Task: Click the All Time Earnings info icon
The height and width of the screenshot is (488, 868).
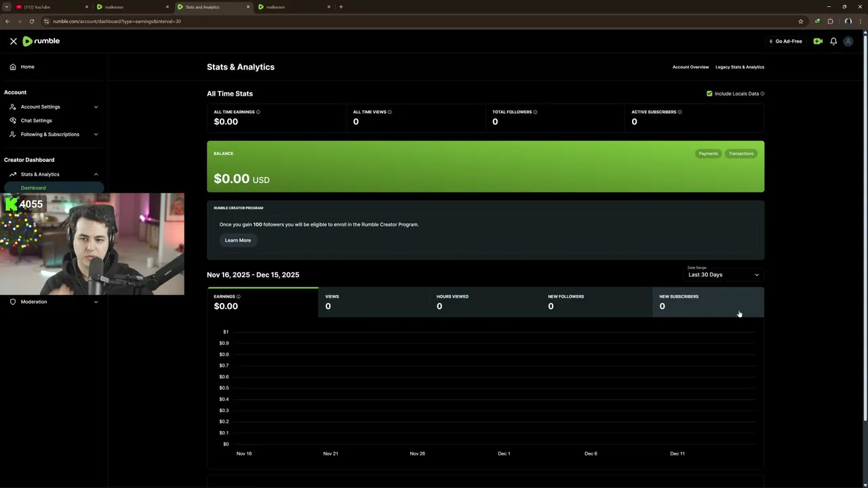Action: pos(258,112)
